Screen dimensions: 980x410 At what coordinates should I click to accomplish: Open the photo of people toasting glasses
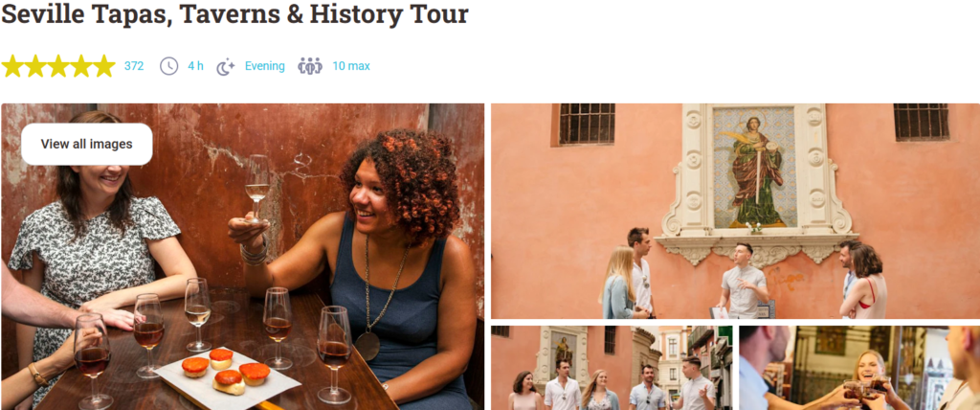point(859,368)
